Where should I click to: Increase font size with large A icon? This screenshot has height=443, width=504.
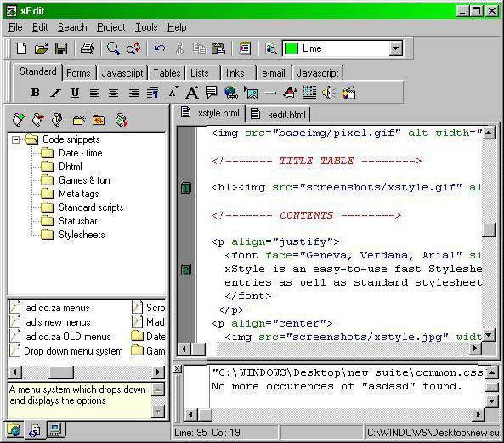point(192,93)
